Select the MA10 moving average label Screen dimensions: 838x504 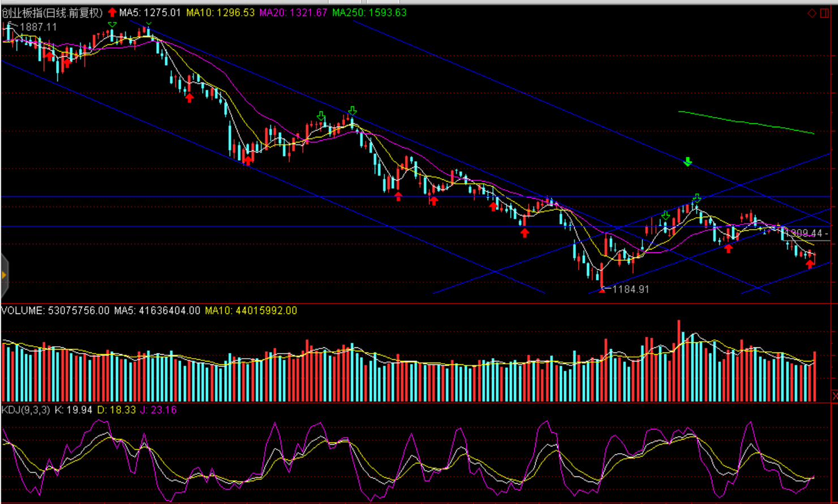pos(221,12)
